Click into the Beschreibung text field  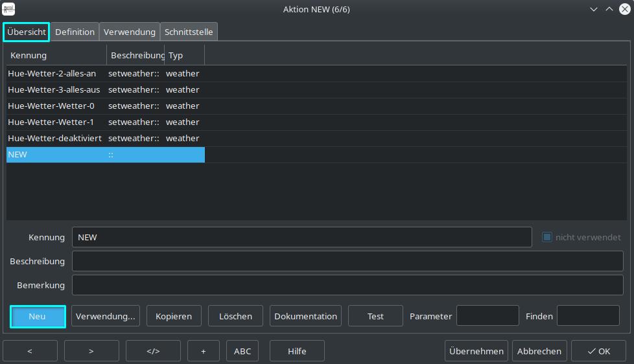point(347,261)
